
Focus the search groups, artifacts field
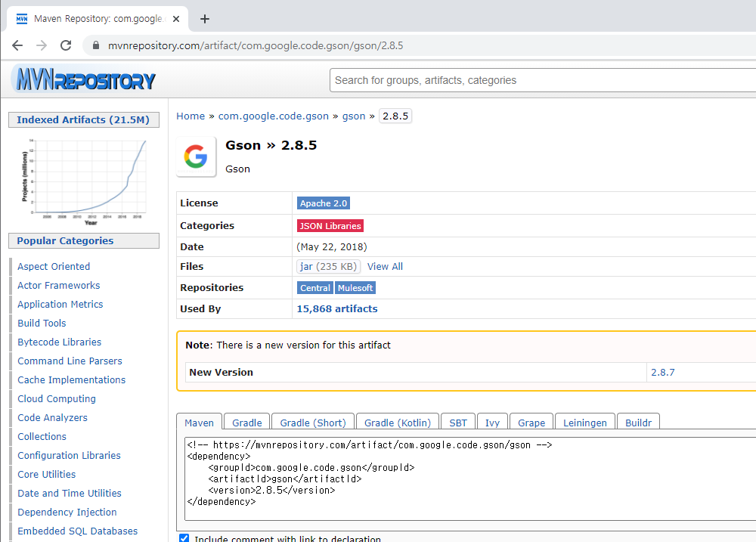pyautogui.click(x=542, y=80)
